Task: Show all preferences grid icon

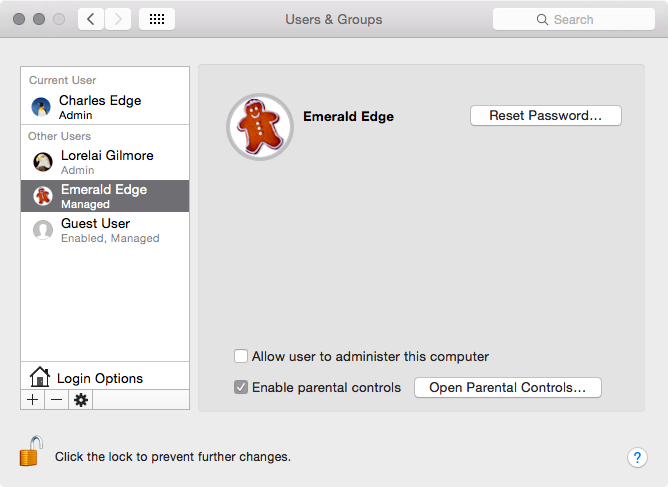Action: (157, 19)
